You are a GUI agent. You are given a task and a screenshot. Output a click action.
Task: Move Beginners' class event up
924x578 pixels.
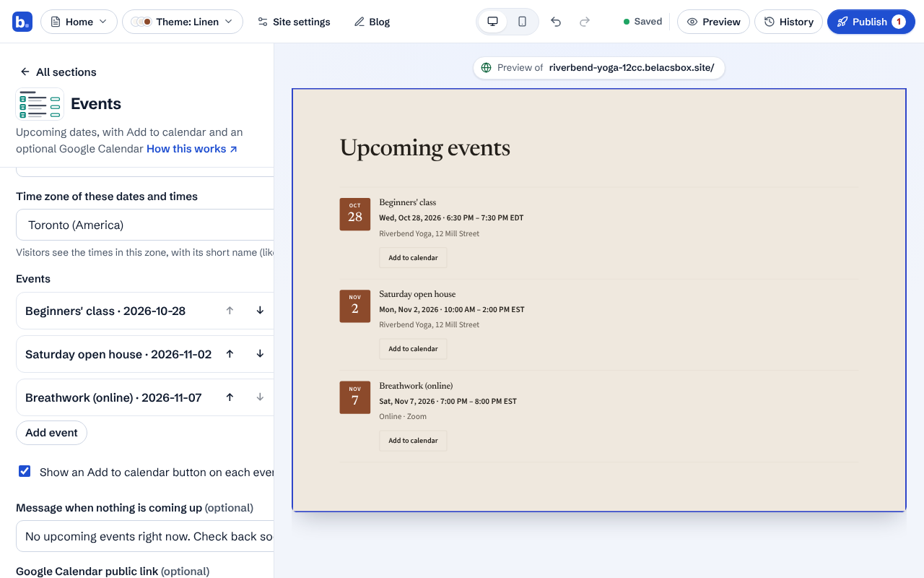coord(230,311)
